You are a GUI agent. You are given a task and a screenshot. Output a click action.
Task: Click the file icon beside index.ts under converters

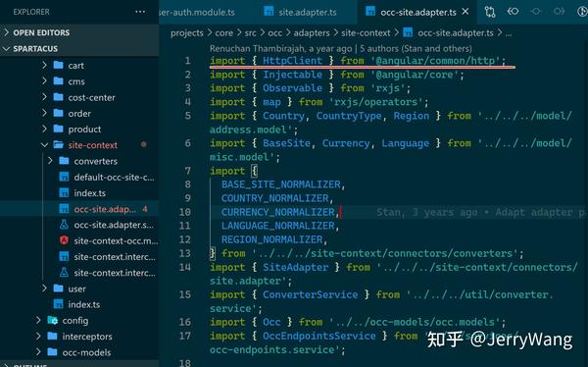tap(64, 192)
